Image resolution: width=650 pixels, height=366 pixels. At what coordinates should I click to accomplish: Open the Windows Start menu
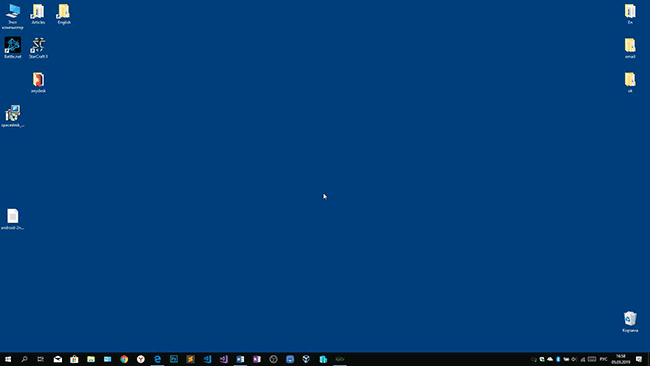(x=8, y=359)
